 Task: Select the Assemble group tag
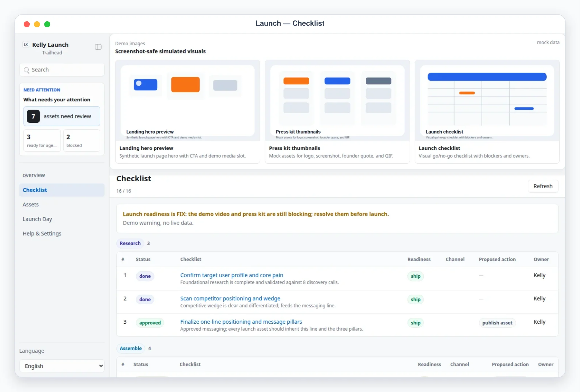coord(131,348)
